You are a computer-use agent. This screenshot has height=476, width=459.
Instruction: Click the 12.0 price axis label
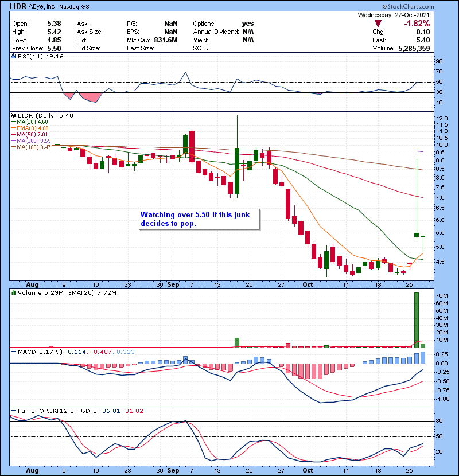coord(441,118)
